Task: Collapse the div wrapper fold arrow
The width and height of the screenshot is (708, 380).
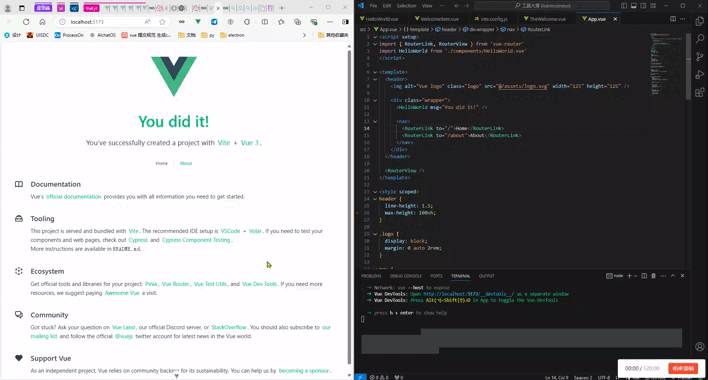Action: 375,100
